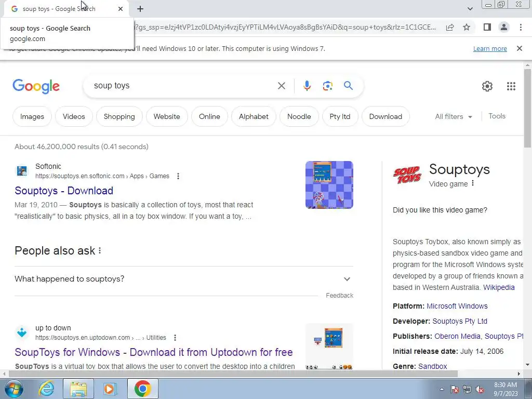
Task: Select the Images filter chip
Action: [32, 116]
